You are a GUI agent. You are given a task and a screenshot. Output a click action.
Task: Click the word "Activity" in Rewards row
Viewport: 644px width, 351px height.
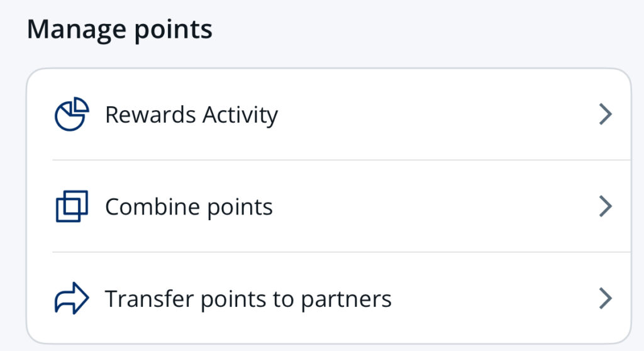coord(240,116)
